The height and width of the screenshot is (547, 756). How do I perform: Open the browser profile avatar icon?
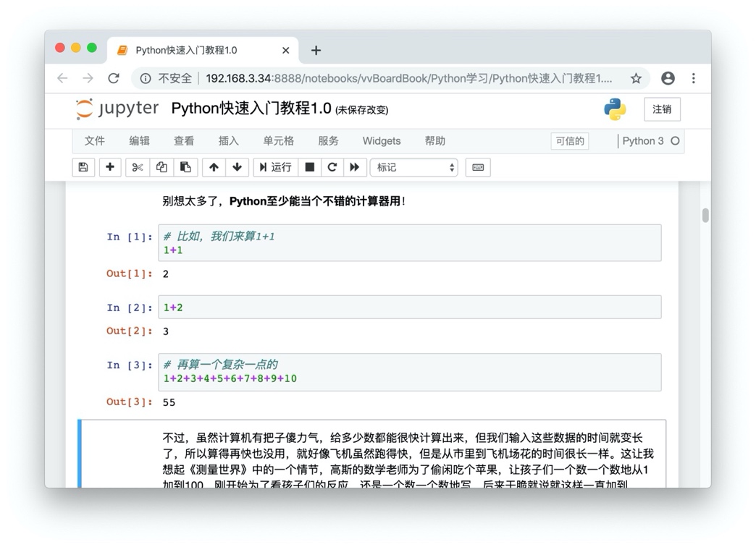(668, 78)
